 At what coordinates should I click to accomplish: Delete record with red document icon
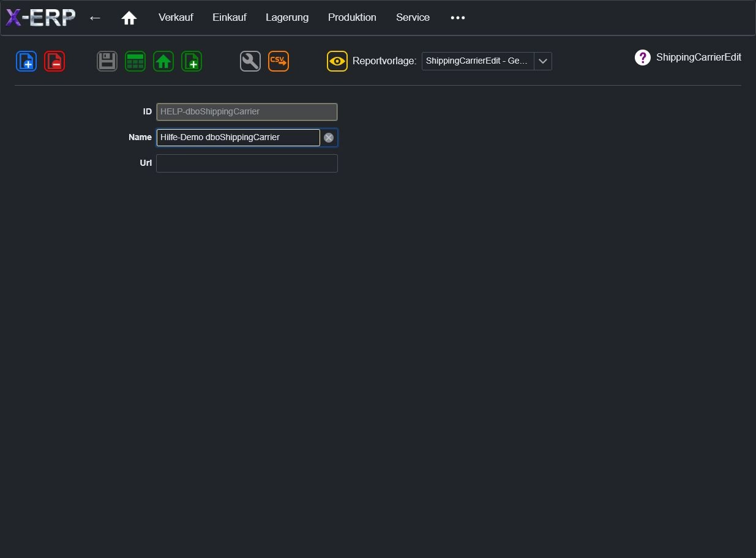pyautogui.click(x=54, y=61)
